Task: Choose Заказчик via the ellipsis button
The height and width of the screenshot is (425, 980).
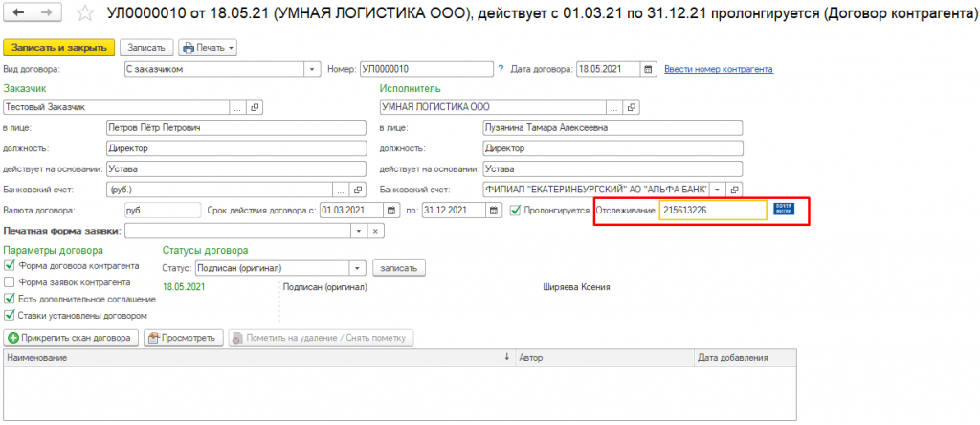Action: tap(238, 107)
